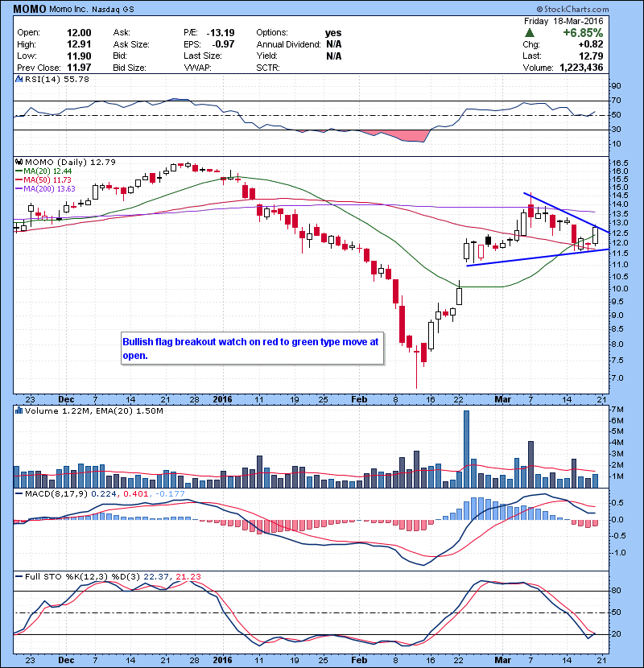Click the '7M' volume axis label
This screenshot has width=644, height=668.
(x=617, y=410)
